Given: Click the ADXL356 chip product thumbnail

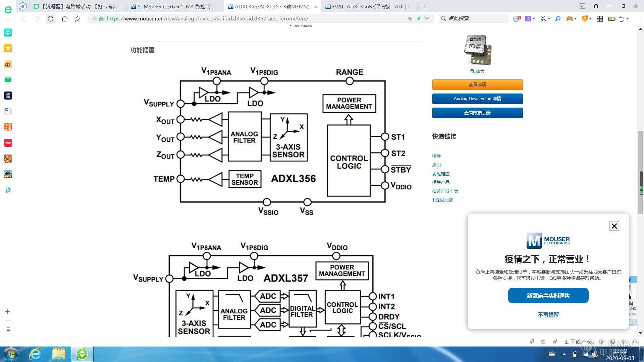Looking at the screenshot, I should point(478,50).
